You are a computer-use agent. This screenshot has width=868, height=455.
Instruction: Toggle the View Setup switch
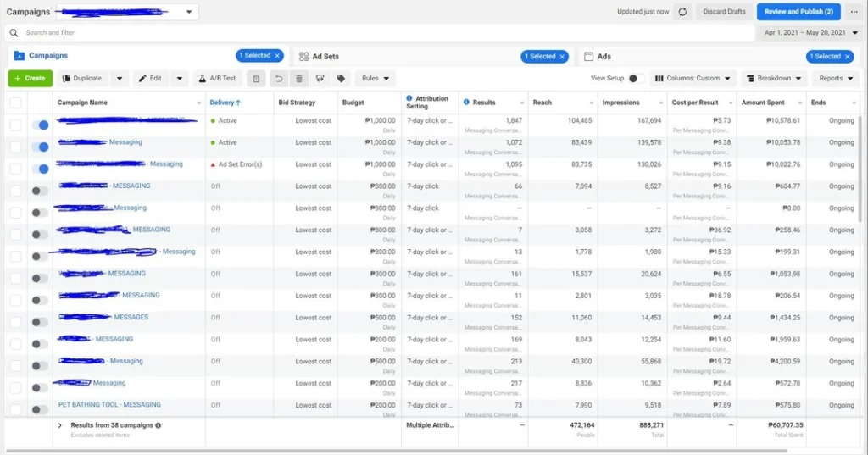point(636,79)
